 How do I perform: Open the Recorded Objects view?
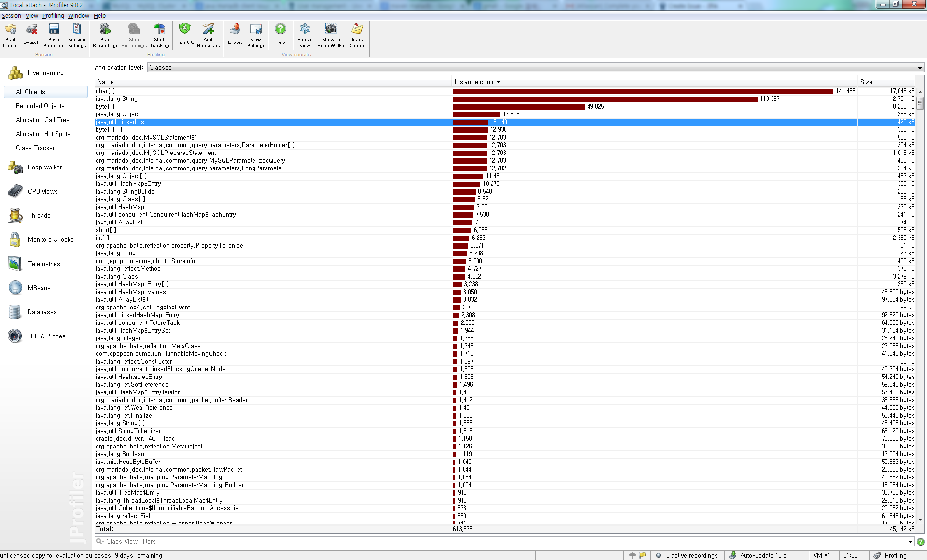point(40,106)
